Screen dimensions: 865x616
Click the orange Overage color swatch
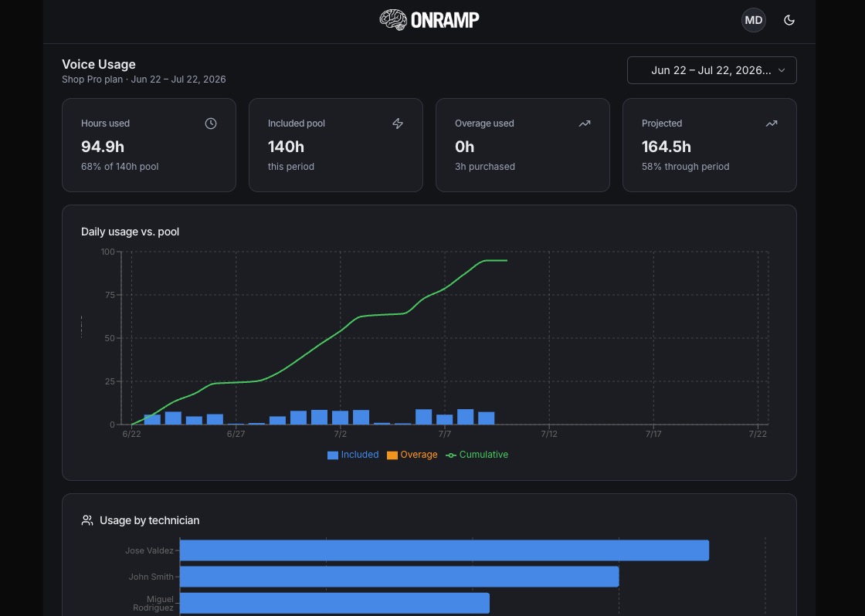coord(392,455)
